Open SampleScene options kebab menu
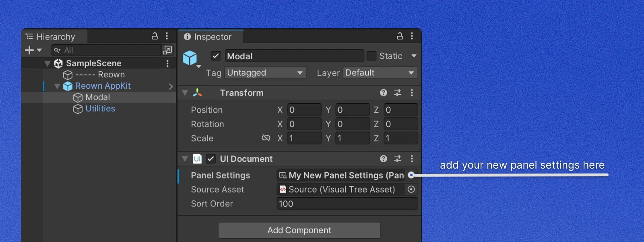Viewport: 644px width, 242px height. (x=167, y=63)
